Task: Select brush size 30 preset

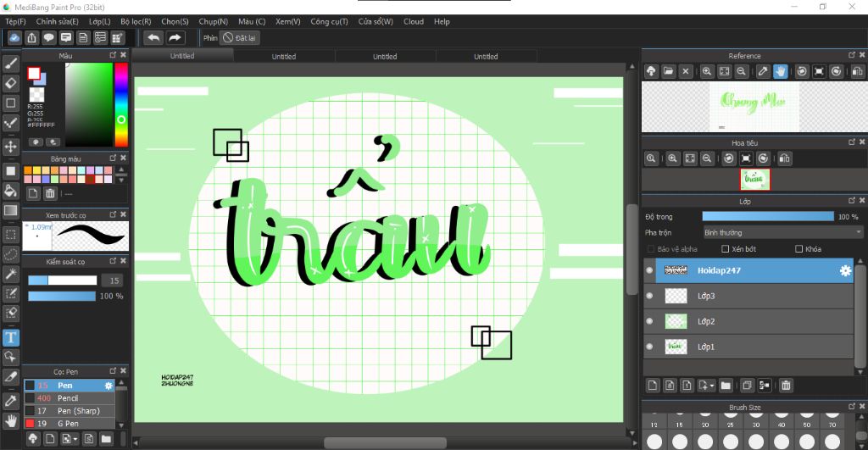Action: (x=755, y=425)
